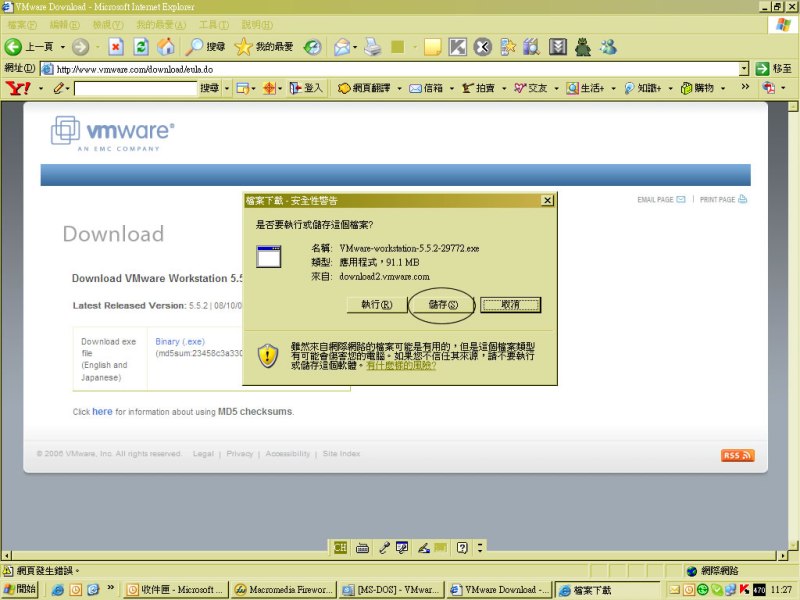Open the 說明(H) Help menu

point(257,24)
